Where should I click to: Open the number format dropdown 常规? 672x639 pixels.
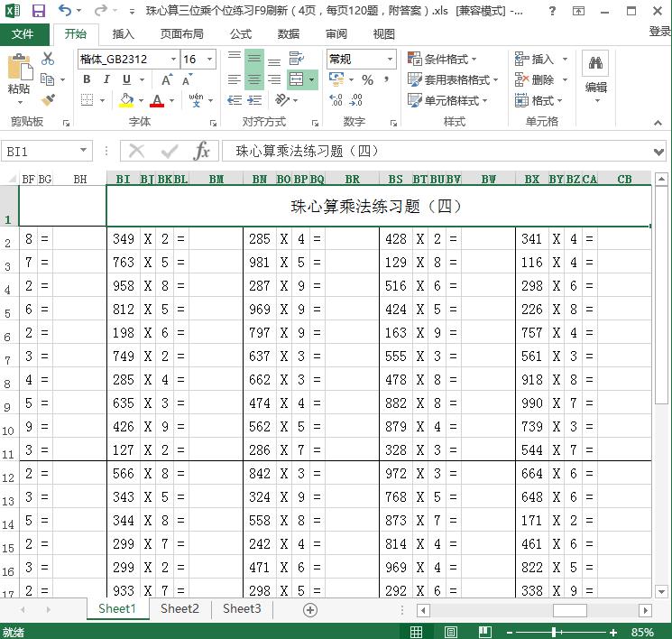point(390,59)
